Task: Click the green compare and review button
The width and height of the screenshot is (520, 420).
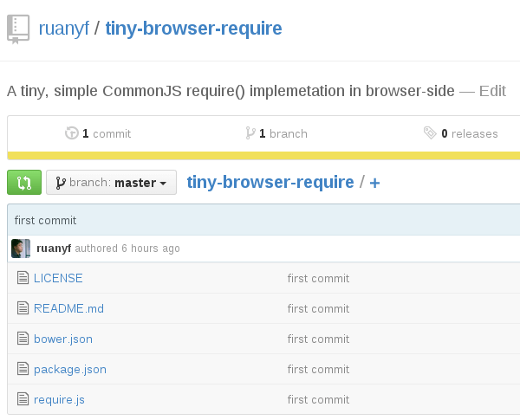Action: pos(24,183)
